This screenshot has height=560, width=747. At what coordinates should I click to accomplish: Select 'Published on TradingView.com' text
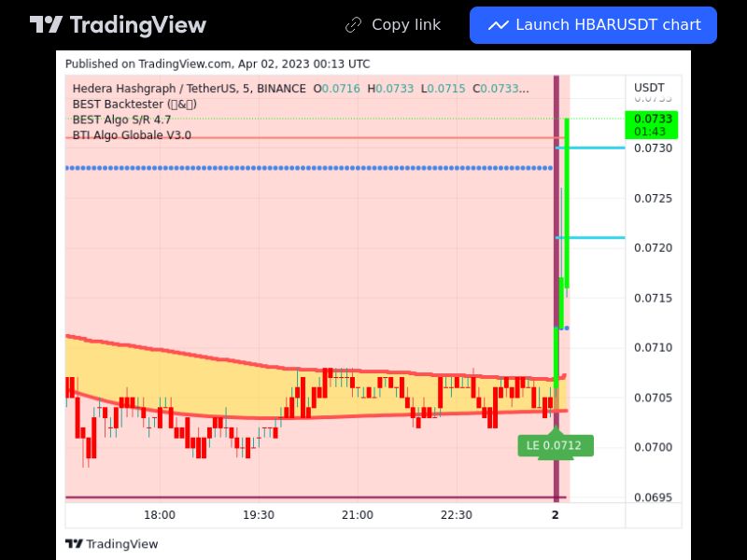(x=148, y=63)
